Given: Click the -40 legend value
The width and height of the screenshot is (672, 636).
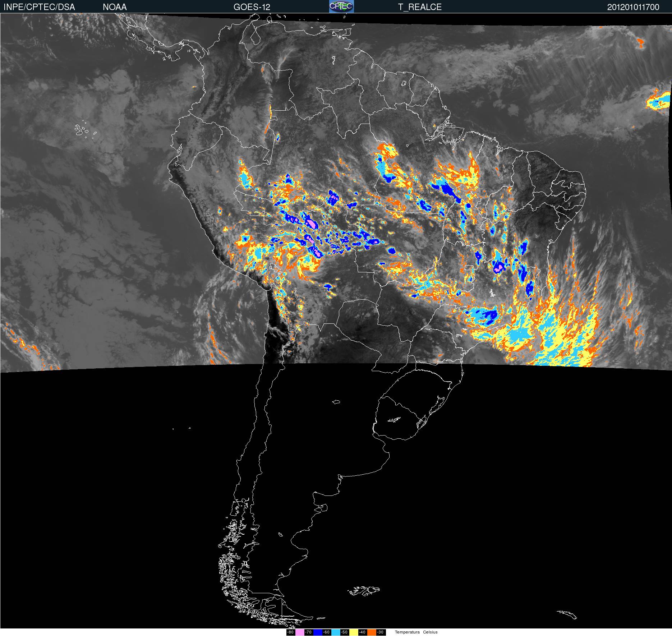Looking at the screenshot, I should 362,632.
